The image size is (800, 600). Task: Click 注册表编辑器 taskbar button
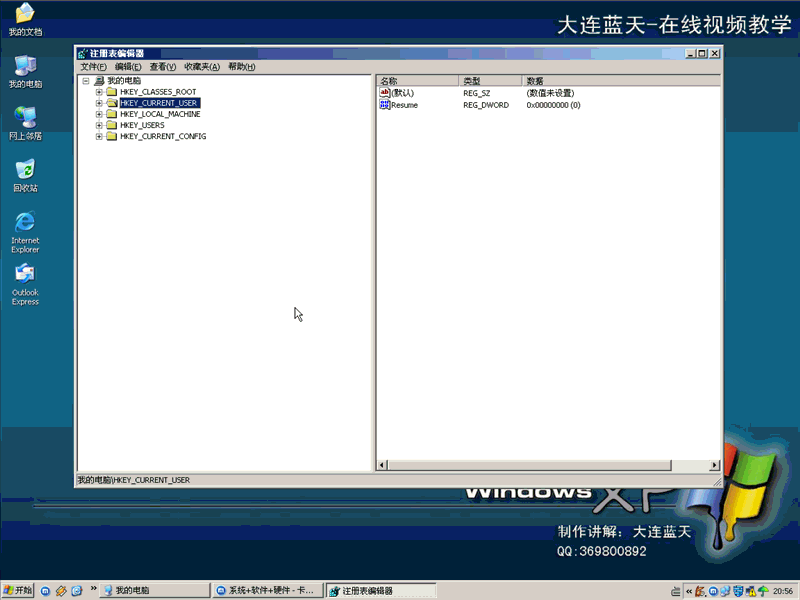click(381, 591)
